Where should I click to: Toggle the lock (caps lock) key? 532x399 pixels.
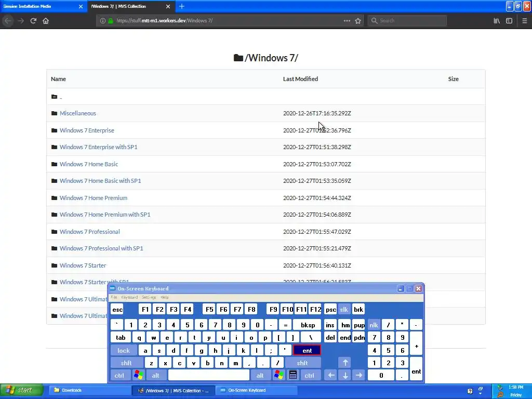124,351
